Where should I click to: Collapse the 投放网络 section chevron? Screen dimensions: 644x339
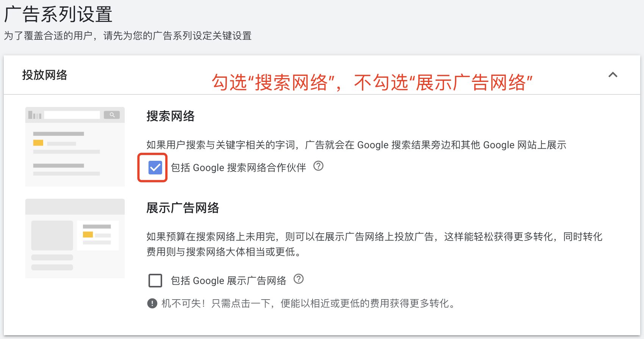click(x=613, y=75)
